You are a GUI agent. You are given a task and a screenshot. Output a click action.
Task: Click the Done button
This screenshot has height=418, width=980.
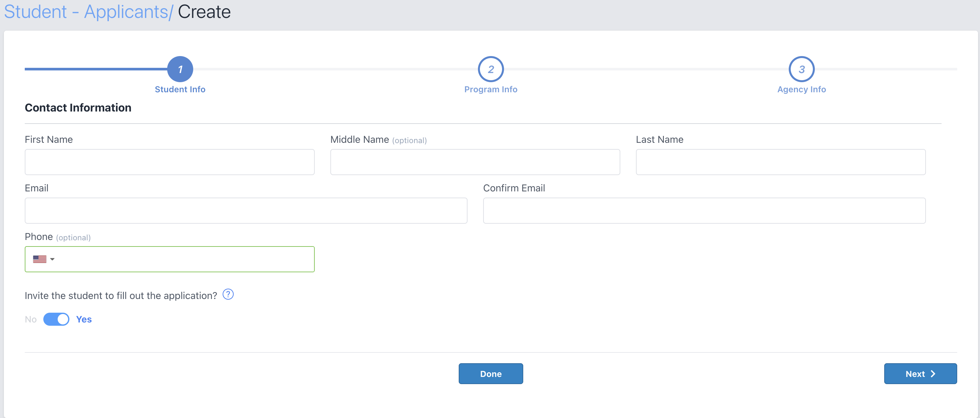point(491,373)
